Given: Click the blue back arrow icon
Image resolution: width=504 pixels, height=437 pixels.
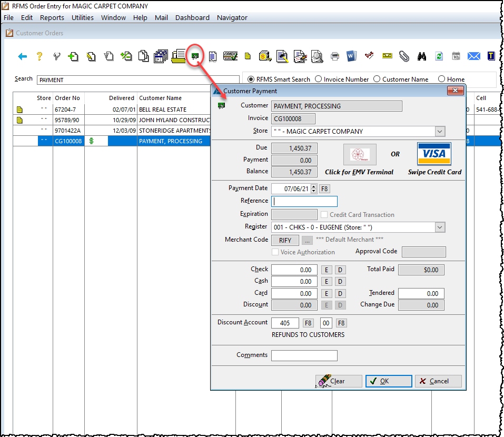Looking at the screenshot, I should (x=22, y=56).
